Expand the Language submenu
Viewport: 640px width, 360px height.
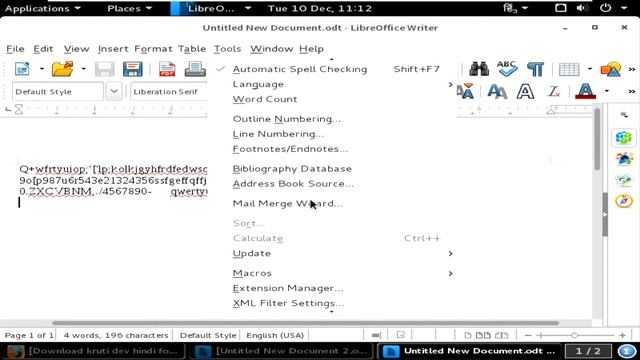click(x=331, y=84)
